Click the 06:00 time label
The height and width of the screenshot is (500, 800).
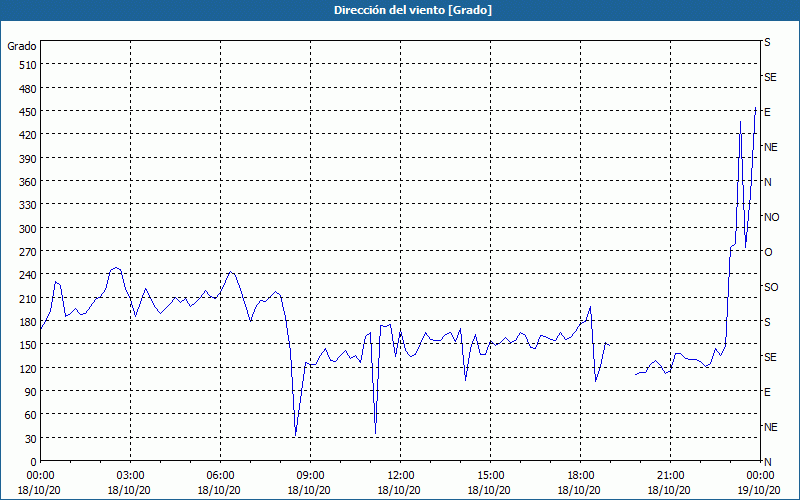[220, 476]
